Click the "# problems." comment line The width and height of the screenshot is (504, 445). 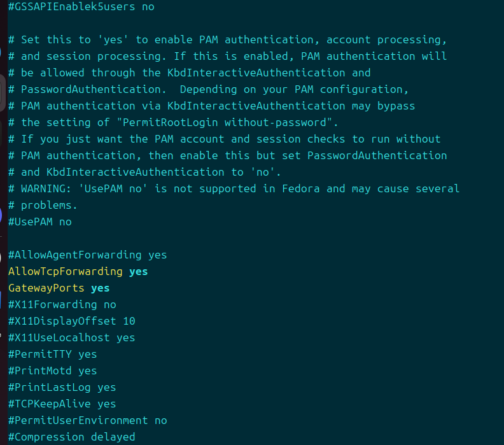[x=43, y=205]
